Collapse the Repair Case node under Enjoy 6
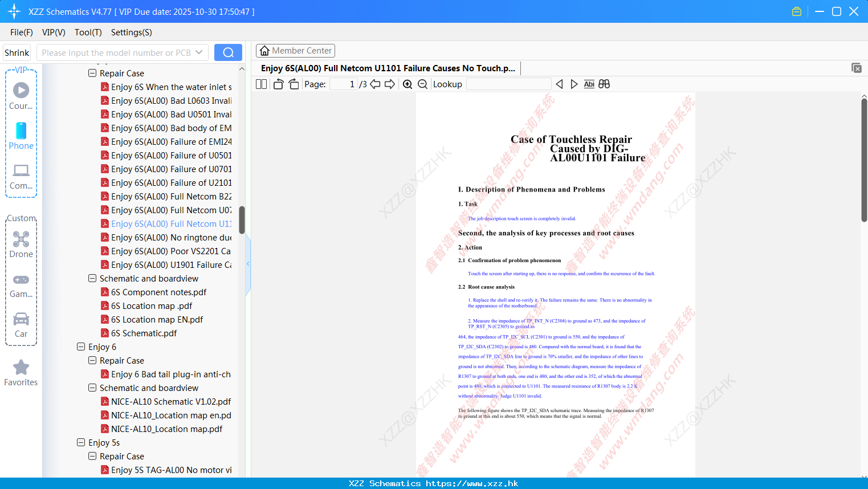This screenshot has height=489, width=868. coord(92,360)
